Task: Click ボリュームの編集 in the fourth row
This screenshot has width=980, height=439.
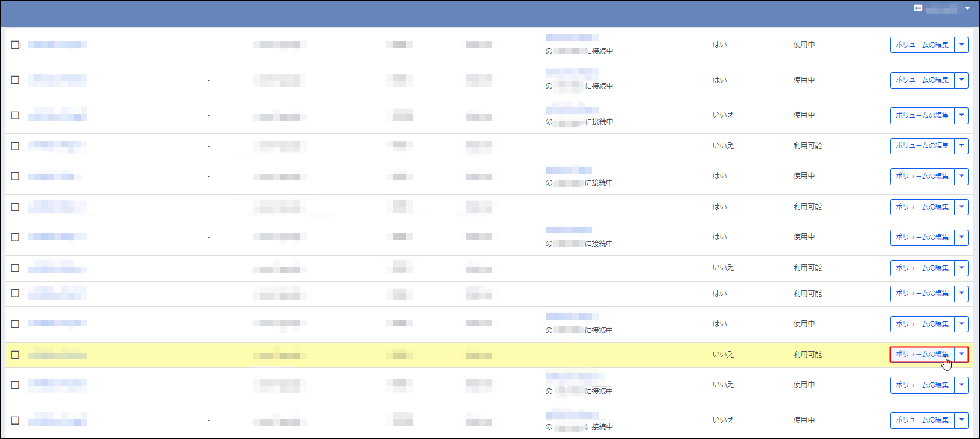Action: point(922,146)
